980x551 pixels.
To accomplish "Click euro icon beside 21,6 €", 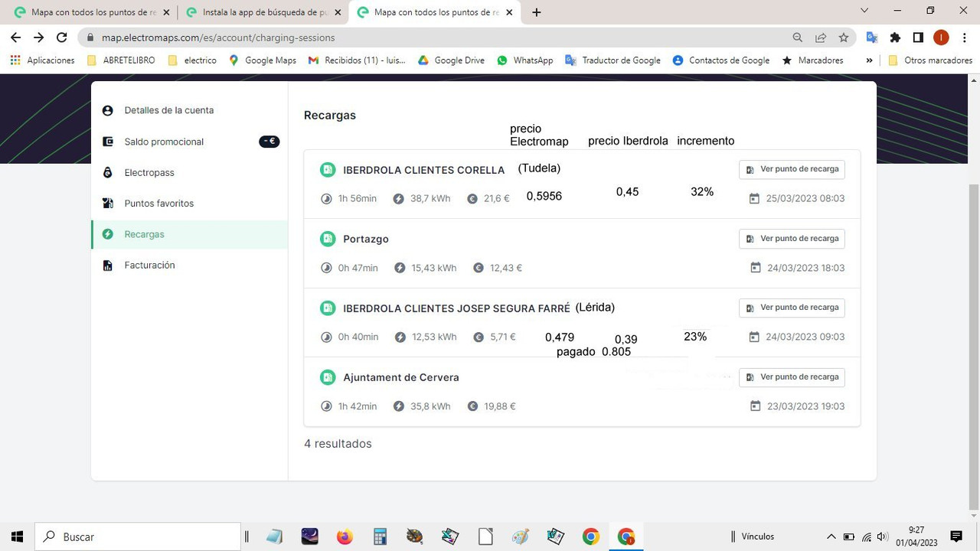I will (472, 199).
